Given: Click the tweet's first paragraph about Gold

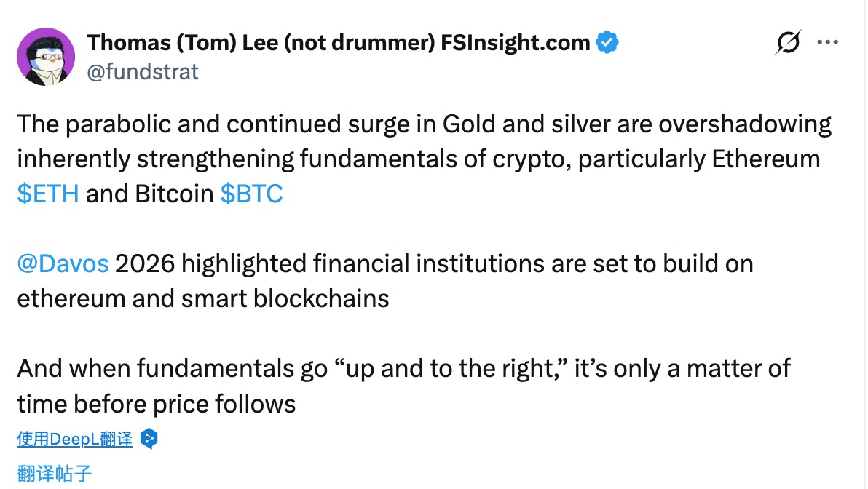Looking at the screenshot, I should pos(424,124).
